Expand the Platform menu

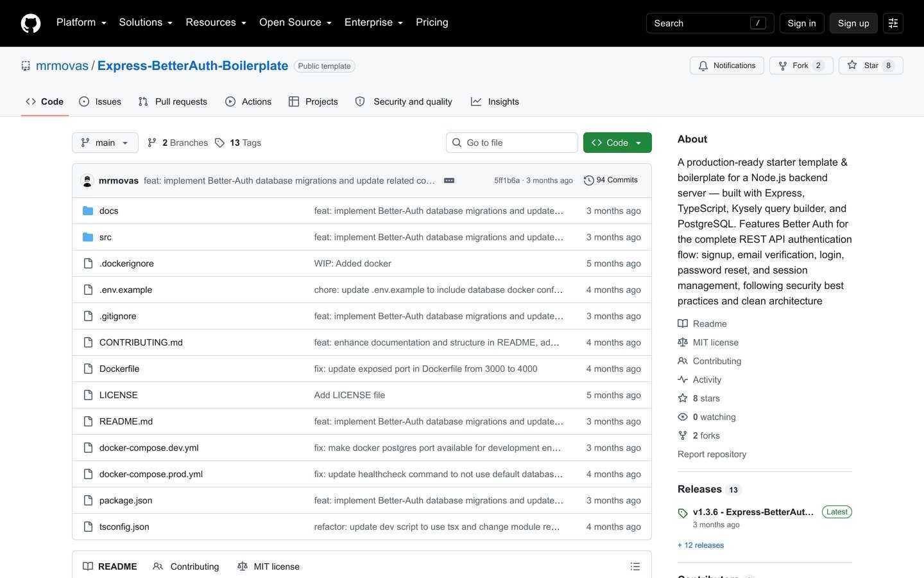tap(81, 22)
